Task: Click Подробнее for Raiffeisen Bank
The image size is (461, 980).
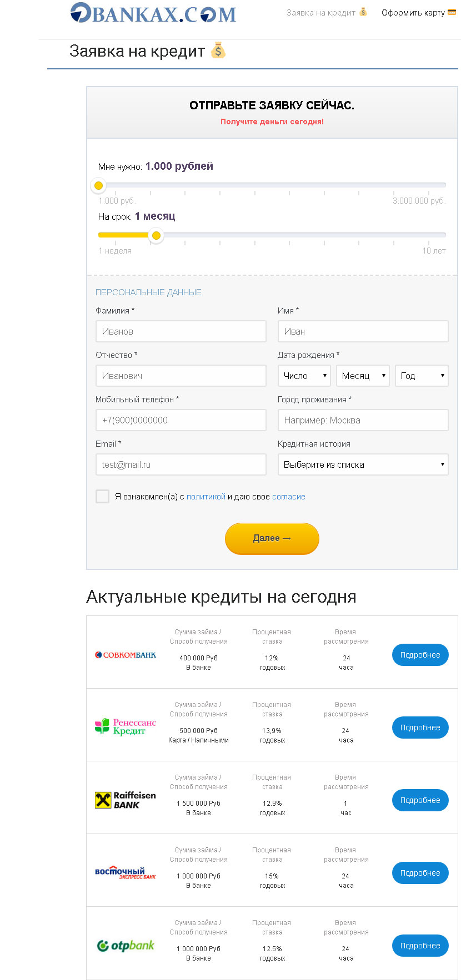Action: click(420, 800)
